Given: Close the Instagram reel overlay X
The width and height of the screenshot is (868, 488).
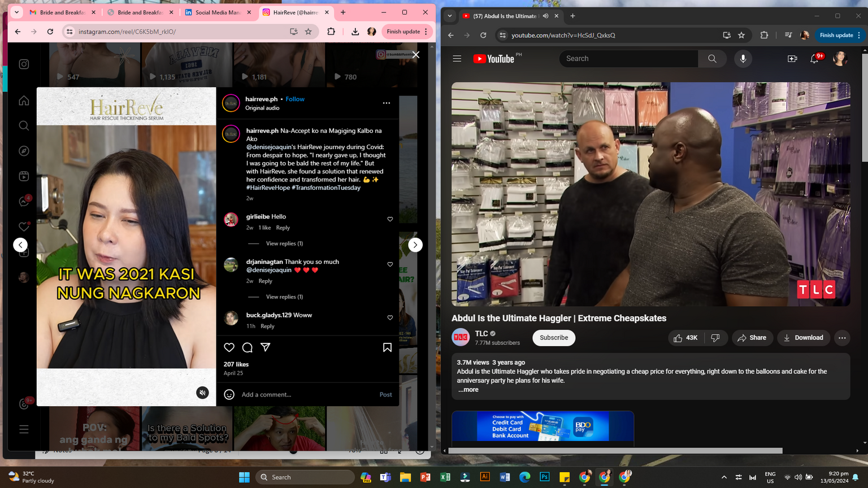Looking at the screenshot, I should [x=416, y=55].
